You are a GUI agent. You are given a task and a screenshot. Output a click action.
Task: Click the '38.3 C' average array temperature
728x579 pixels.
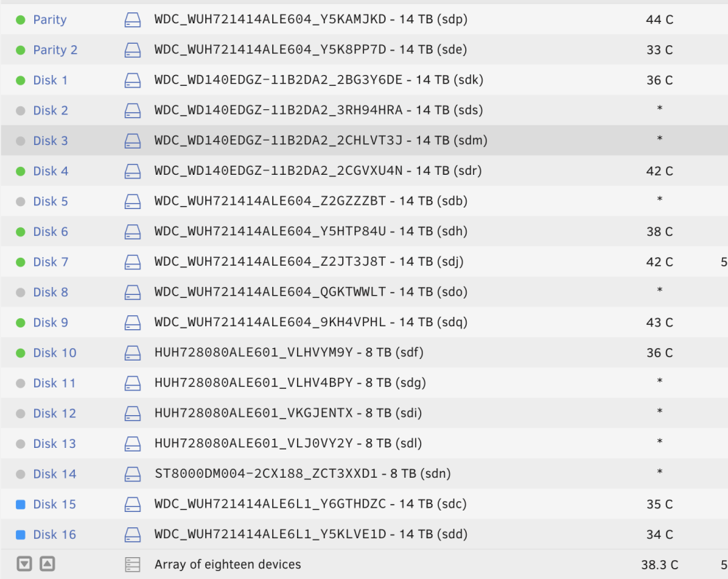(660, 565)
